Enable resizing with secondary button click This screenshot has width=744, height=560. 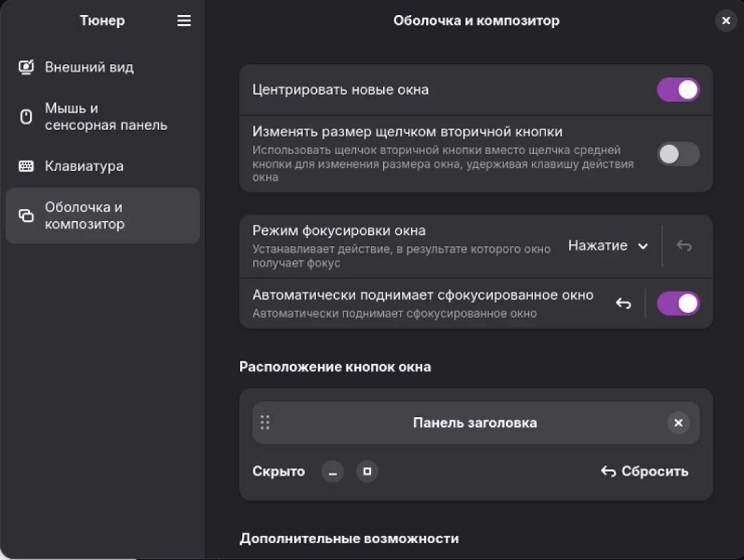coord(678,155)
